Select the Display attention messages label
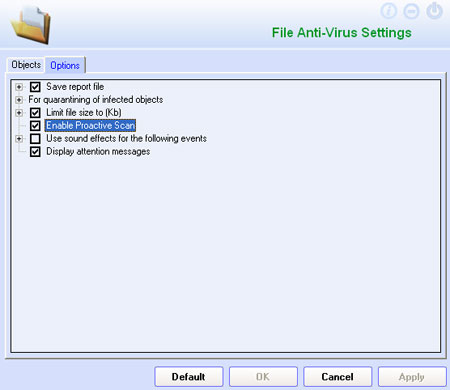The height and width of the screenshot is (390, 450). point(98,152)
